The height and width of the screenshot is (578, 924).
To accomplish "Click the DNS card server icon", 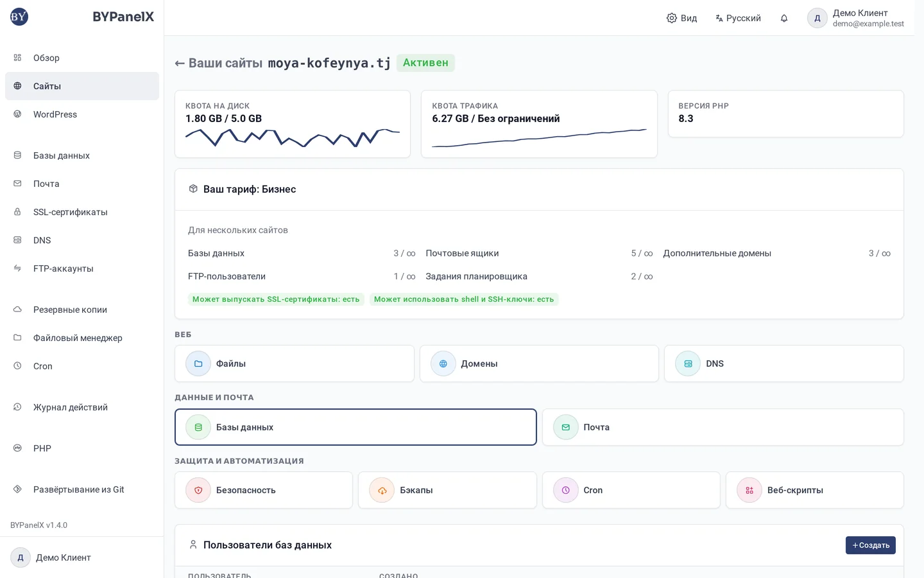I will click(688, 363).
